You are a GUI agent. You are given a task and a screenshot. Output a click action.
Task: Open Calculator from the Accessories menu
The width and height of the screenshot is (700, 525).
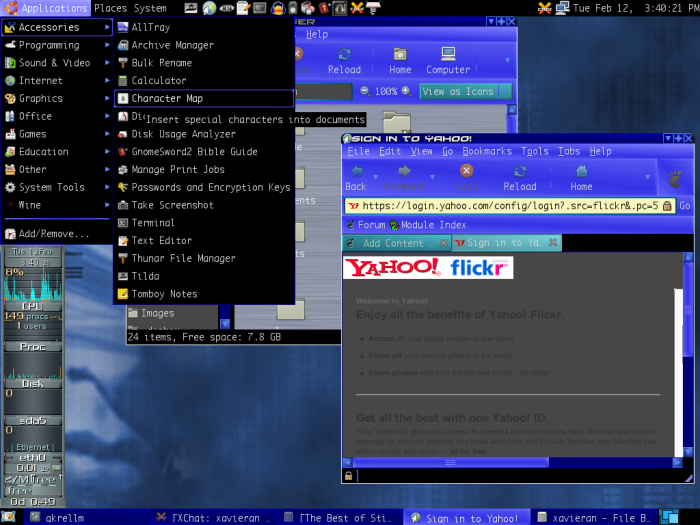pos(204,81)
